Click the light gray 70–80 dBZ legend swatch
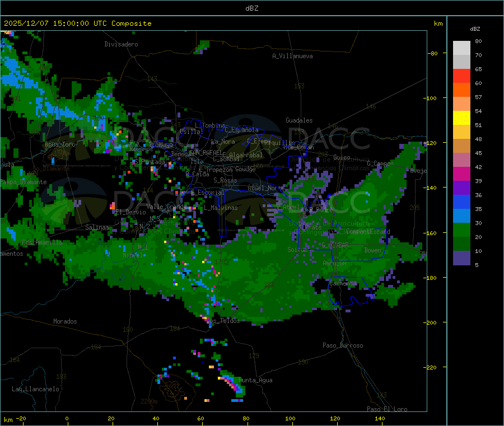 461,48
